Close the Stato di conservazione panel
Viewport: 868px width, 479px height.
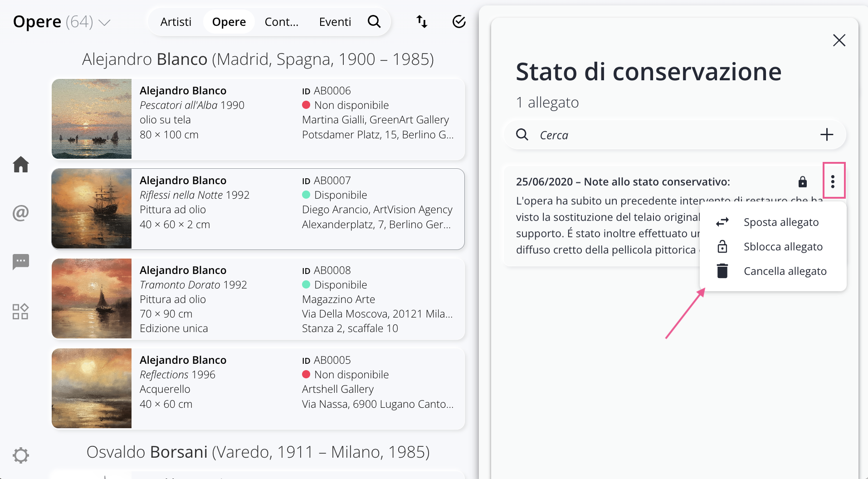tap(839, 40)
